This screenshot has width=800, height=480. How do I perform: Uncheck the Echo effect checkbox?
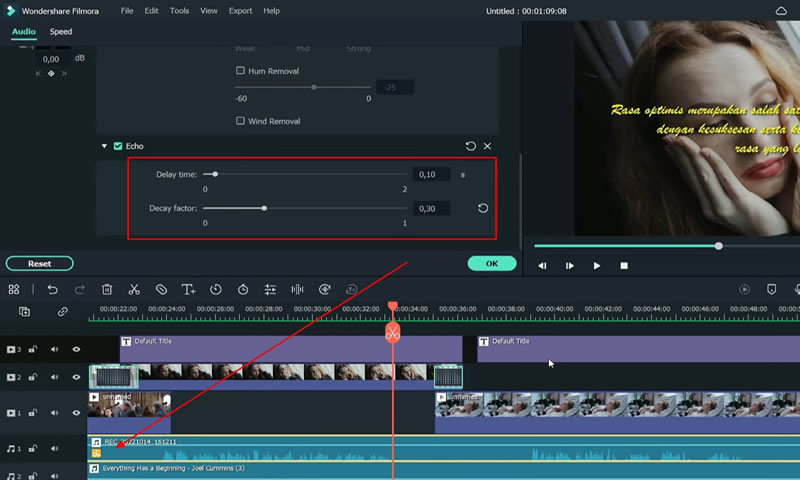(x=118, y=146)
